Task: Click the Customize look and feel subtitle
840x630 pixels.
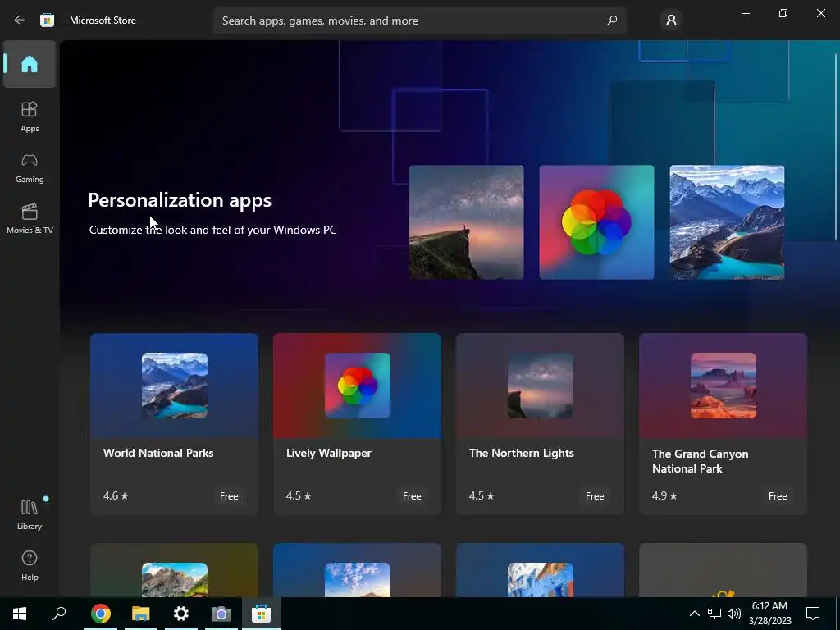Action: tap(212, 230)
